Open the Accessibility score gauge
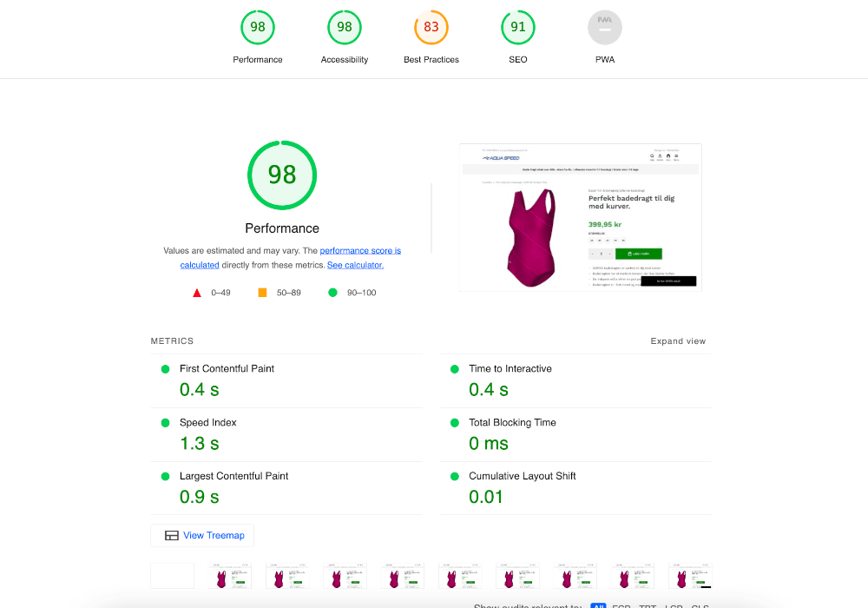The height and width of the screenshot is (608, 868). (x=345, y=27)
